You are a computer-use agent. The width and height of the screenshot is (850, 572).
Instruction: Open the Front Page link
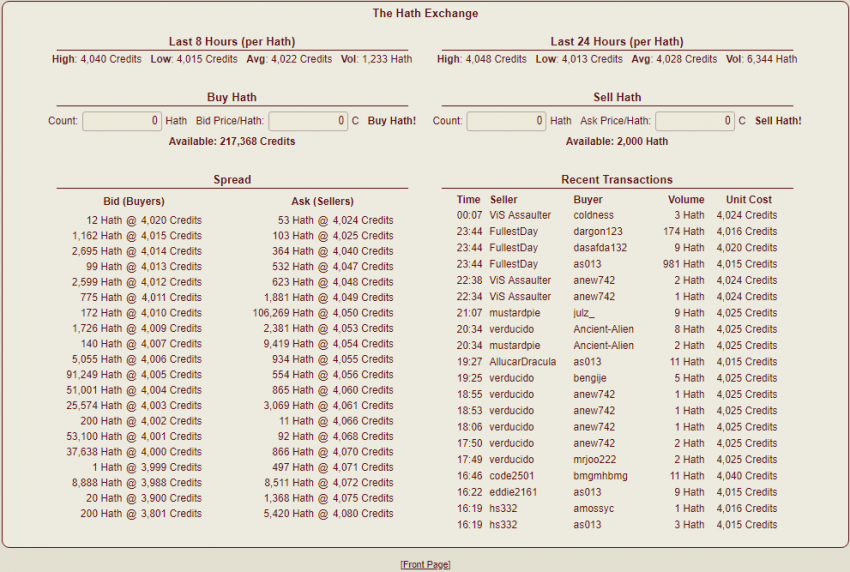tap(426, 564)
